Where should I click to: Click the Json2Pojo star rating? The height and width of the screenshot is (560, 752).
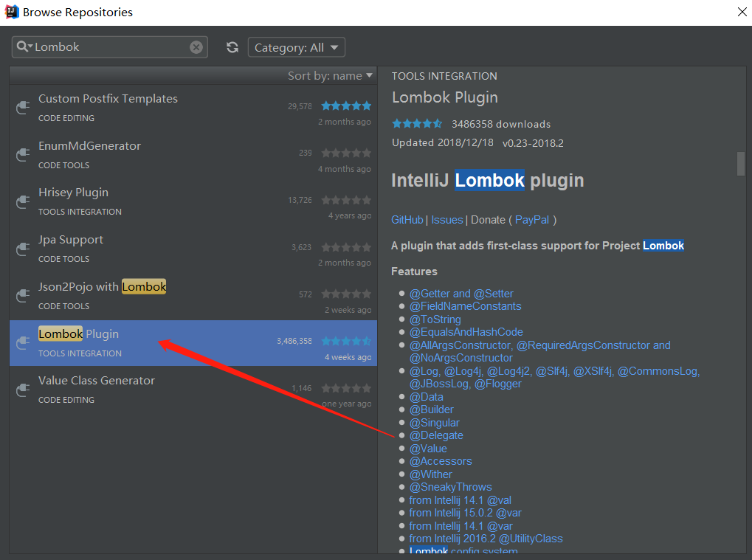[346, 294]
